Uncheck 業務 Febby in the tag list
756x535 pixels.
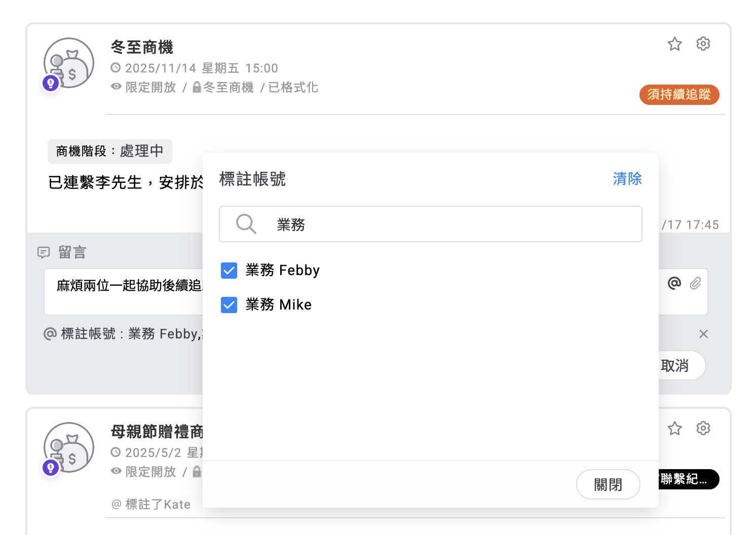229,271
